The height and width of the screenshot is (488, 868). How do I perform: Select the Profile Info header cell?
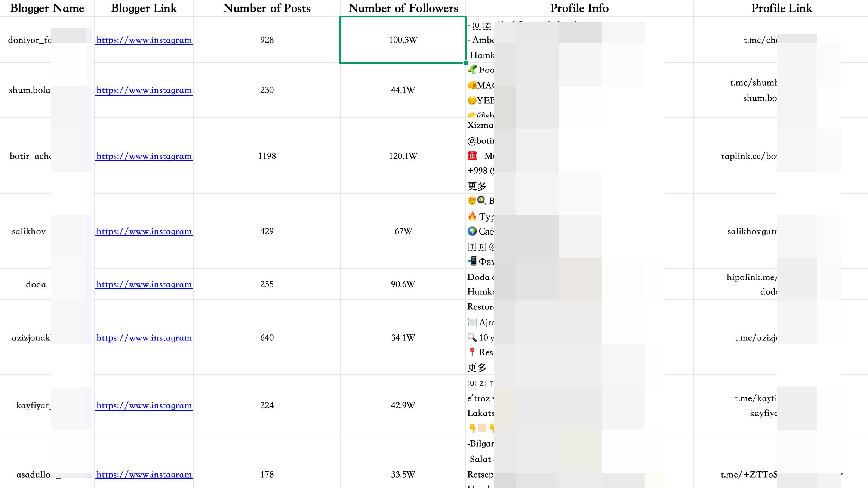tap(579, 8)
